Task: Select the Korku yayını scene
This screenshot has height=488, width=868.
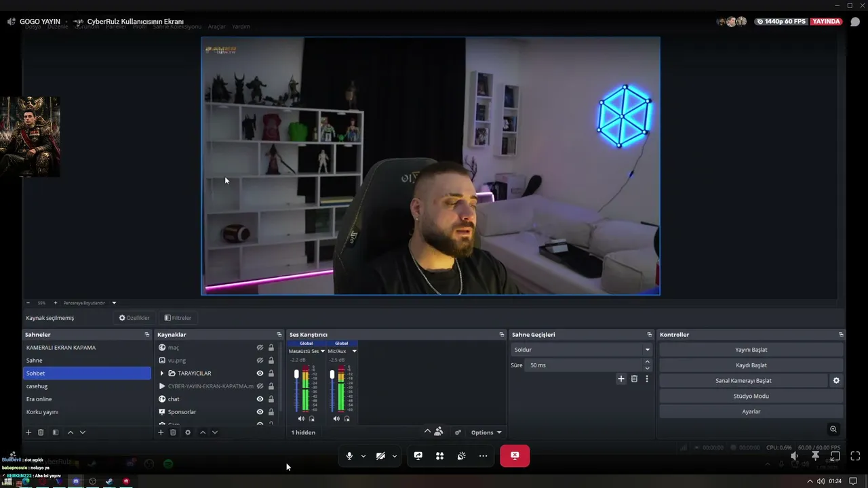Action: tap(87, 412)
